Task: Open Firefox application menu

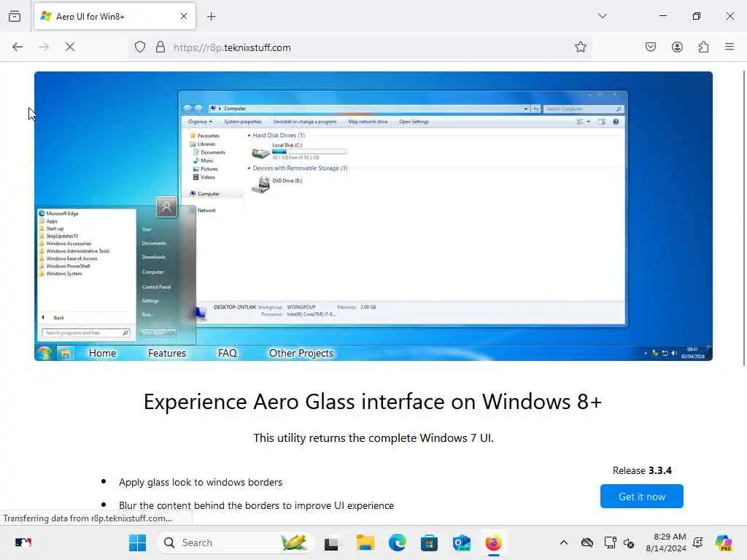Action: [x=729, y=47]
